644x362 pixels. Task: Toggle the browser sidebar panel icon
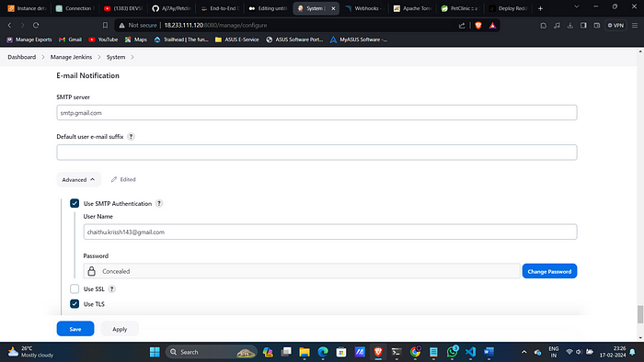pyautogui.click(x=583, y=26)
